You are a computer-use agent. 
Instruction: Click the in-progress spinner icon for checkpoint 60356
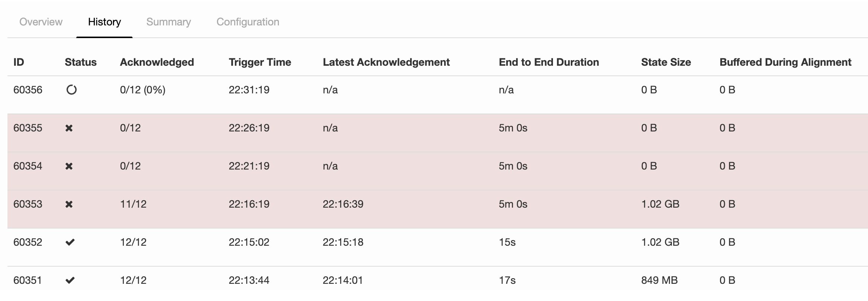click(x=71, y=90)
